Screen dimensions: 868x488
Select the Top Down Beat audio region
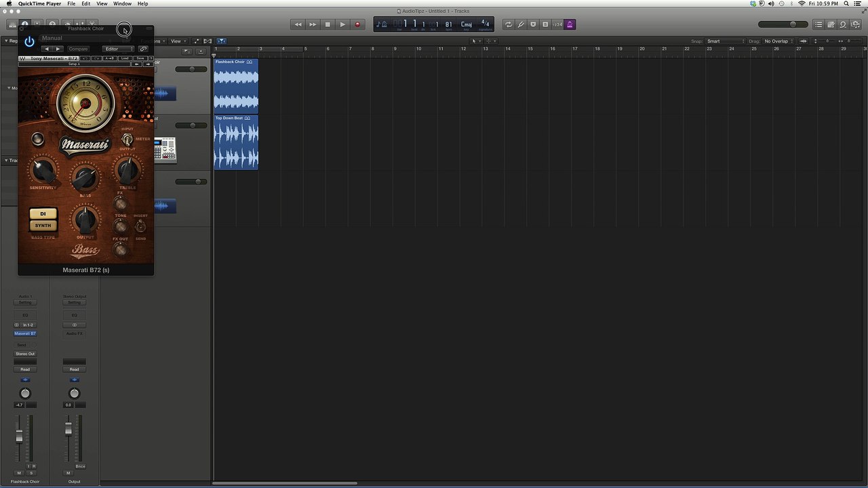click(236, 142)
